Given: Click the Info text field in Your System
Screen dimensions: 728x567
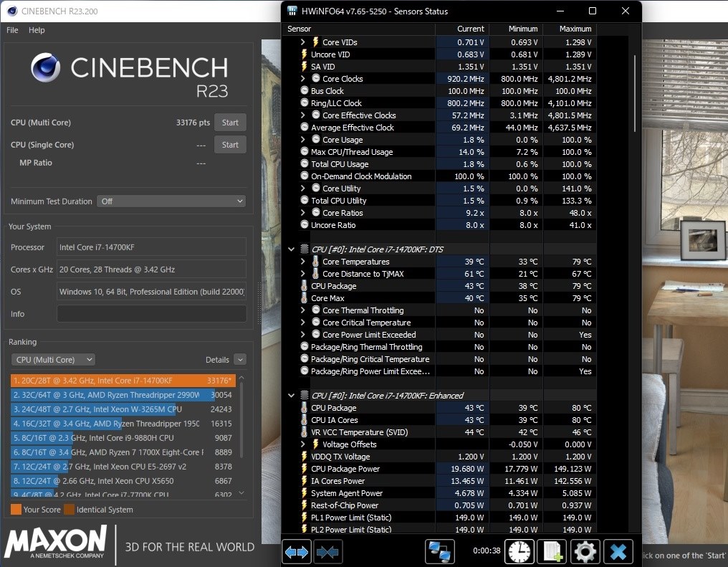Looking at the screenshot, I should click(x=152, y=313).
